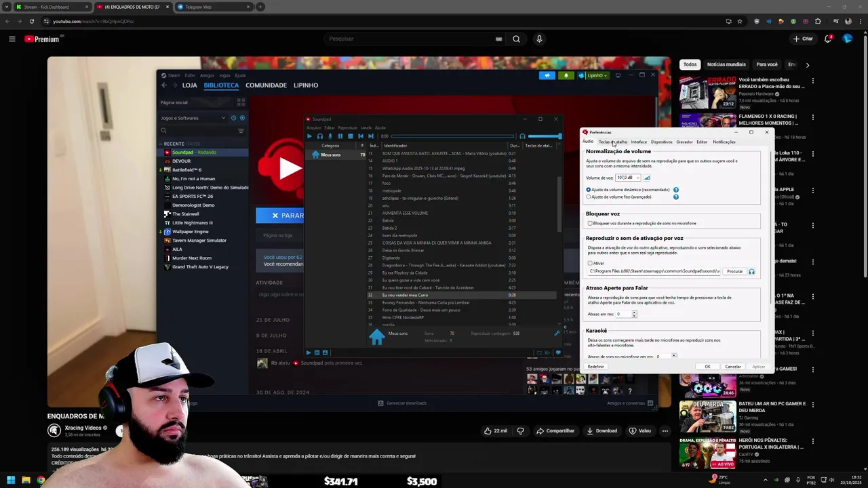Image resolution: width=868 pixels, height=488 pixels.
Task: Open the Gravador preferences tab
Action: coord(684,142)
